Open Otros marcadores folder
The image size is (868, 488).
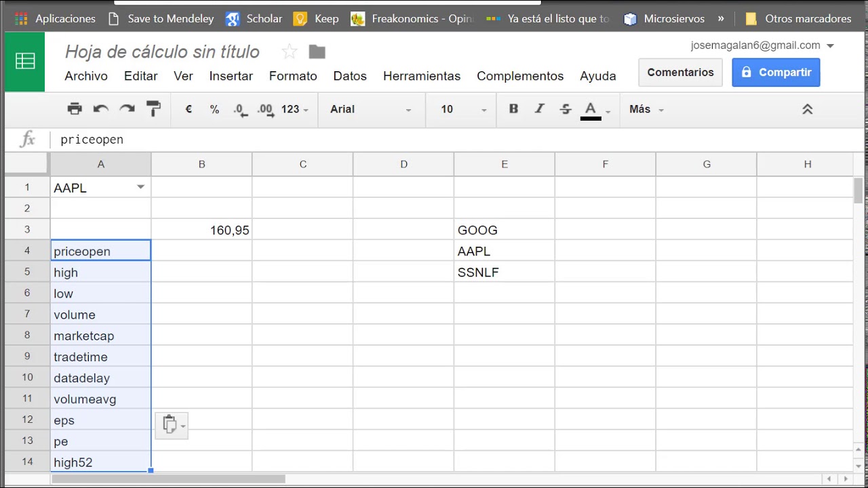[x=797, y=19]
